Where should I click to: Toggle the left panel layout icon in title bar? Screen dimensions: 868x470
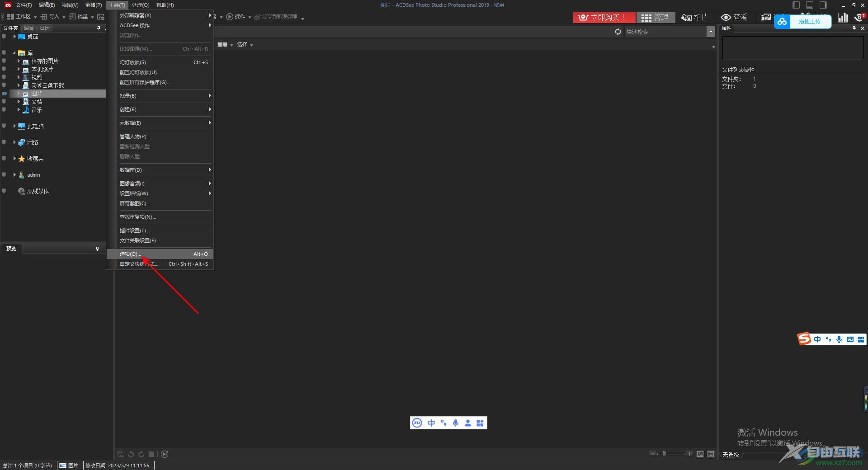(796, 5)
